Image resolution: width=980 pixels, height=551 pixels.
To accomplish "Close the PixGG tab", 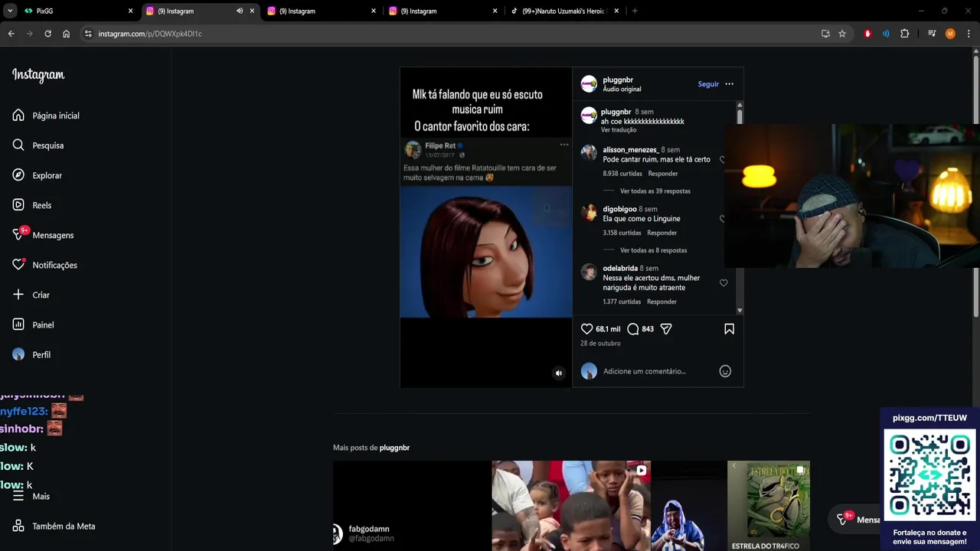I will pyautogui.click(x=130, y=11).
